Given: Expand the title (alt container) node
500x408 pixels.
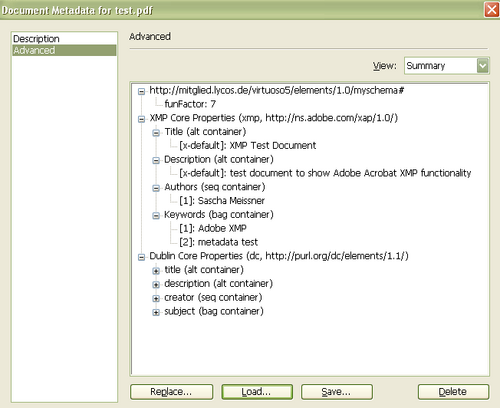Looking at the screenshot, I should pos(156,271).
